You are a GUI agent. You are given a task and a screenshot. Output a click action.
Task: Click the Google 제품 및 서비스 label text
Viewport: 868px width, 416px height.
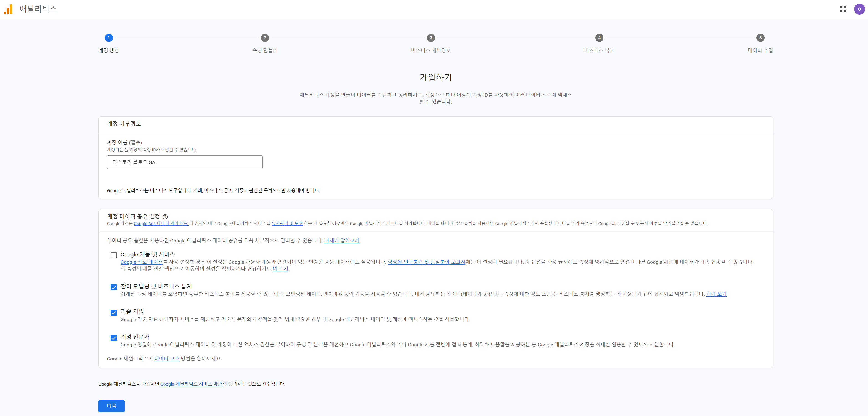[x=148, y=254]
